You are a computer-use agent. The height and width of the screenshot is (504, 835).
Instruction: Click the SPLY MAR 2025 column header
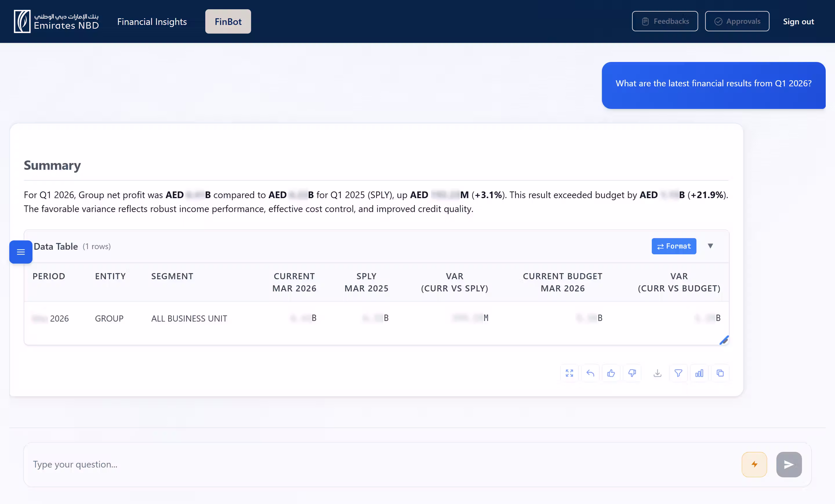click(366, 282)
